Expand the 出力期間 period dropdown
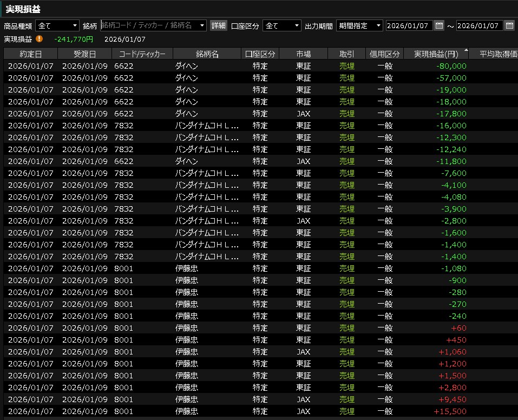 [378, 25]
